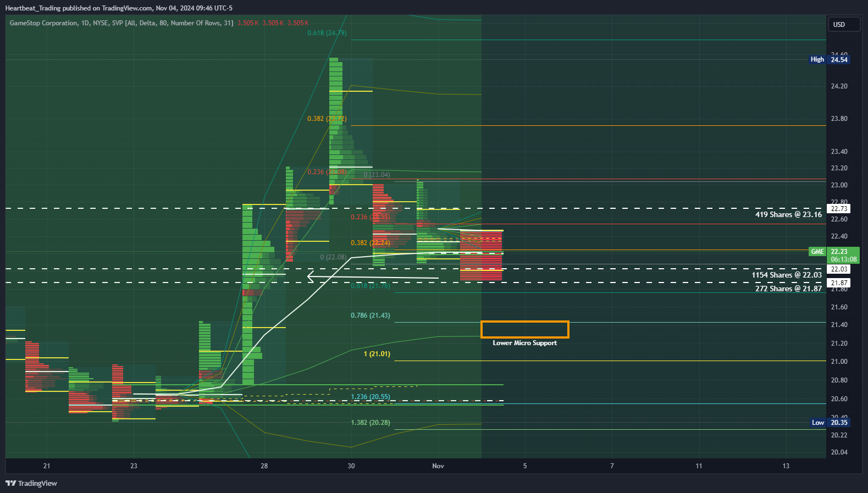Select the 22.73 price axis label
Viewport: 868px width, 493px height.
[839, 209]
